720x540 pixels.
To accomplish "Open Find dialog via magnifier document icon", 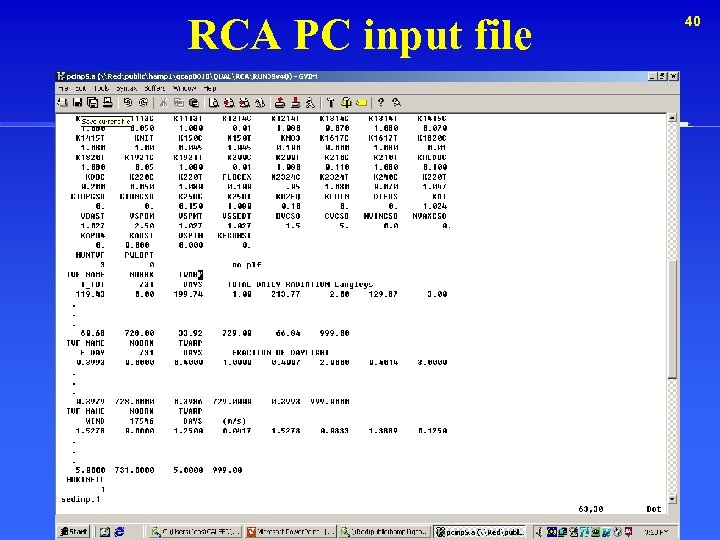I will coord(213,103).
